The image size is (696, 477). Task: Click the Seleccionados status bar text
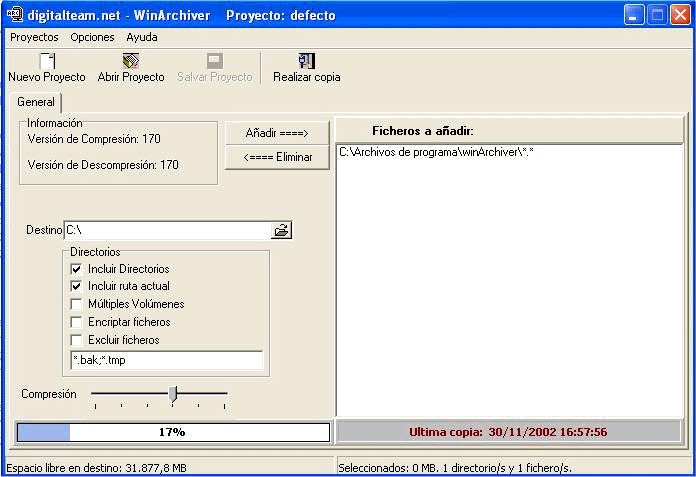point(455,468)
